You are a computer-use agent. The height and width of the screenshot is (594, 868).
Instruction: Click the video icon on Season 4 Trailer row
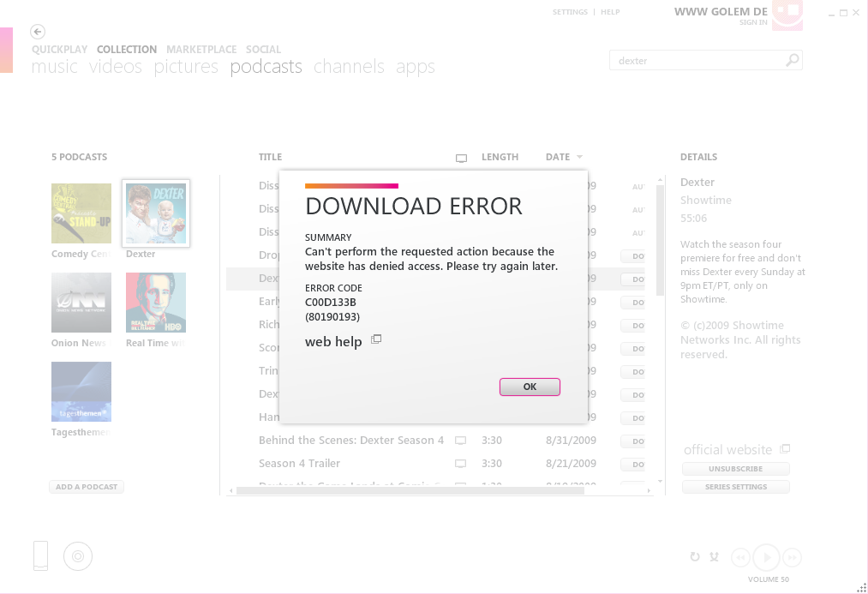click(460, 463)
